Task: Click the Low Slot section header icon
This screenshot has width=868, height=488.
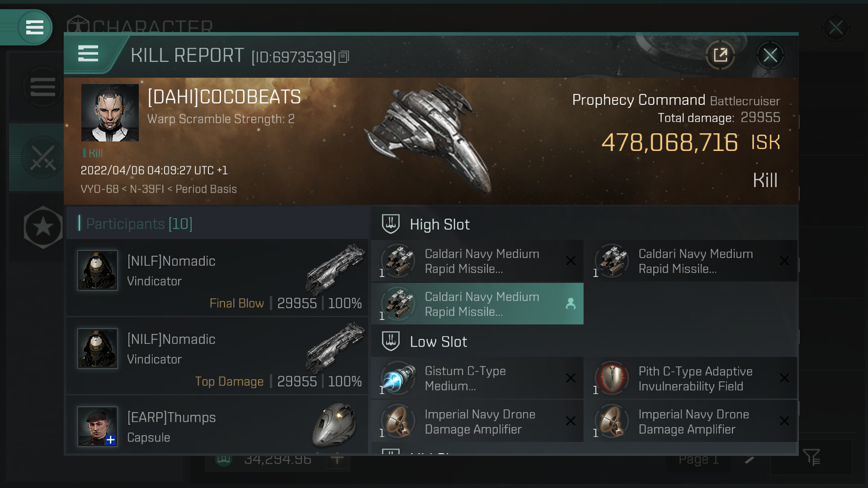Action: [x=391, y=342]
